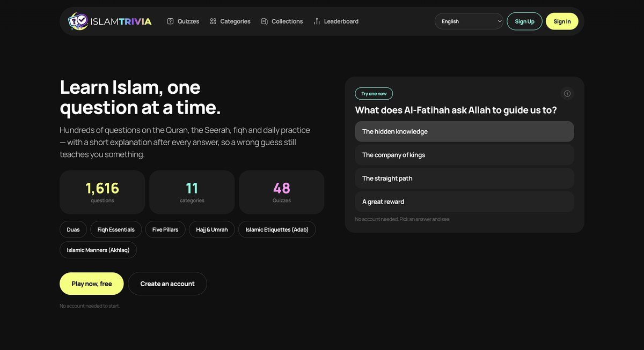Click the 48 Quizzes stat card
644x350 pixels.
(x=282, y=192)
